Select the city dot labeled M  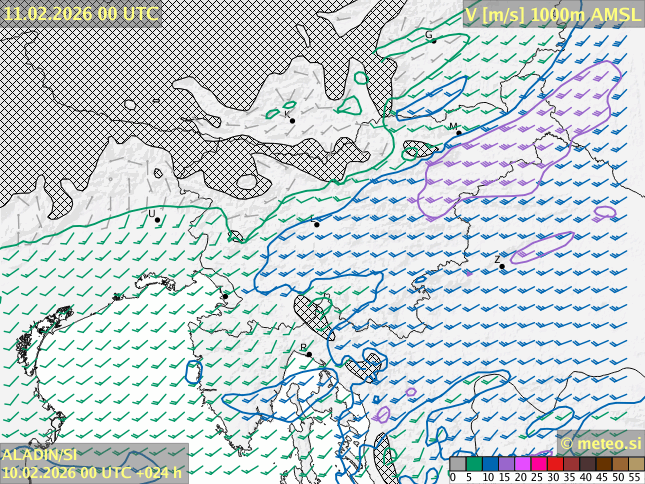coord(458,133)
